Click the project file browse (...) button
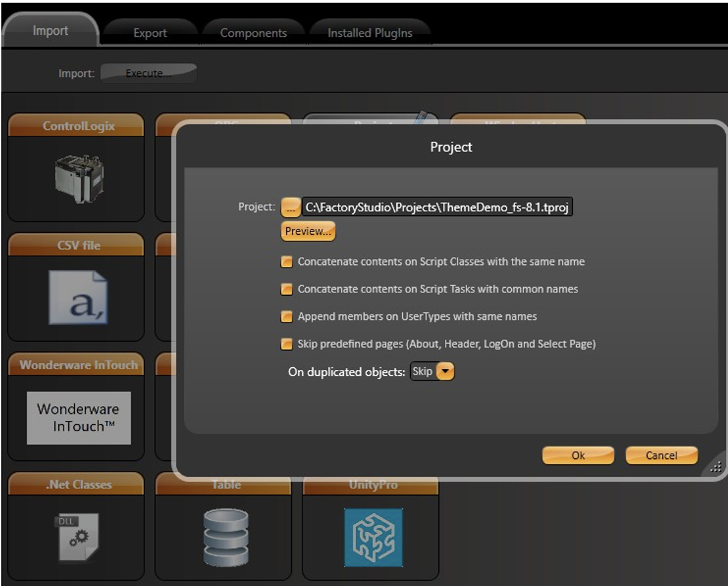 (x=291, y=207)
